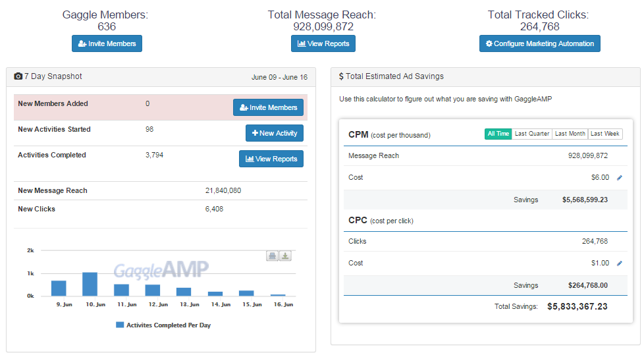Image resolution: width=644 pixels, height=357 pixels.
Task: Click the chart download icon
Action: (x=285, y=256)
